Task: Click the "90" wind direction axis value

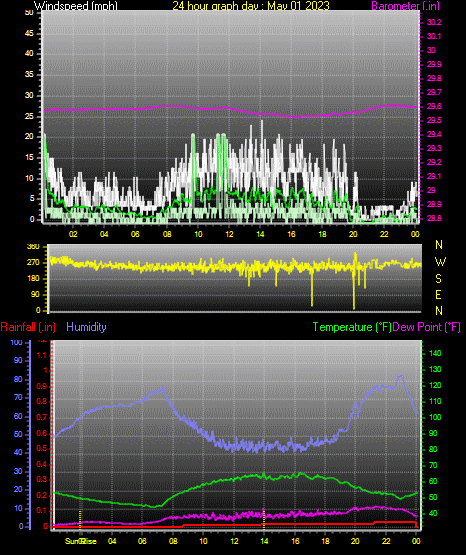Action: [35, 294]
